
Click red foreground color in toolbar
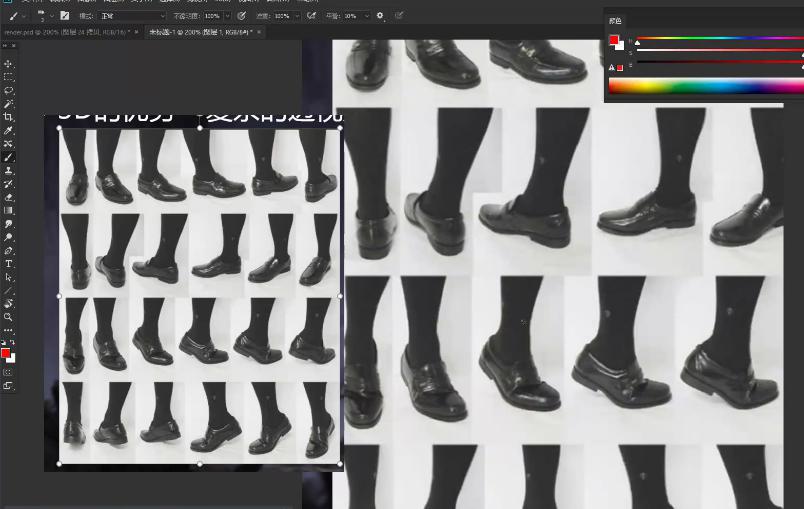[x=5, y=353]
